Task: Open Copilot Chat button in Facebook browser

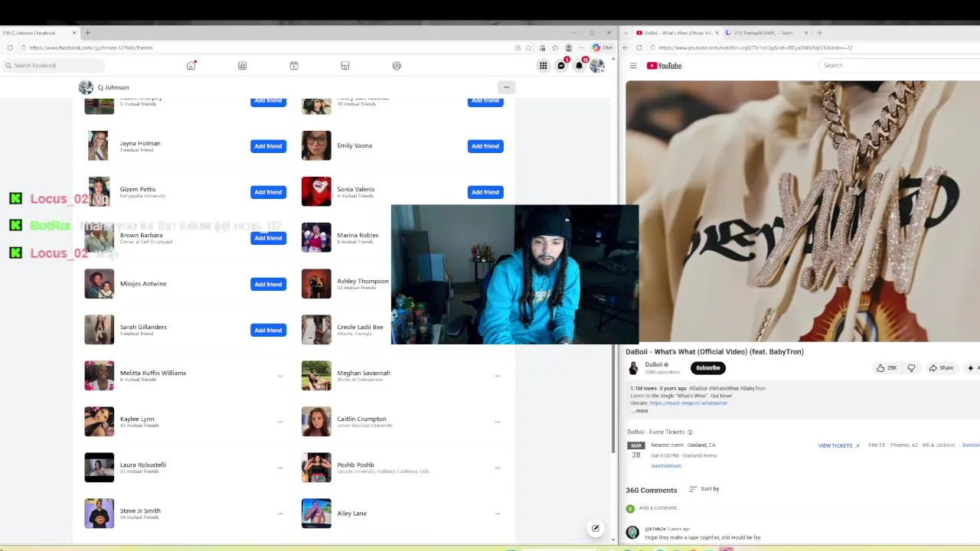Action: pos(601,47)
